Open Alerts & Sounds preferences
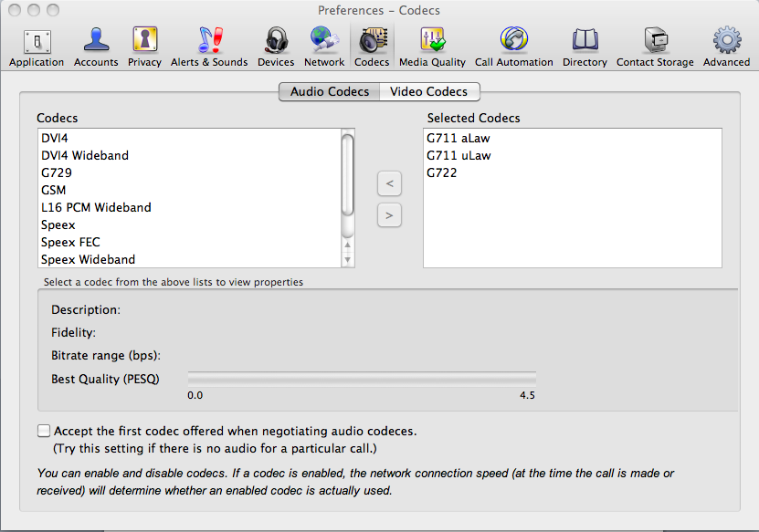Screen dimensions: 759x532 click(209, 47)
